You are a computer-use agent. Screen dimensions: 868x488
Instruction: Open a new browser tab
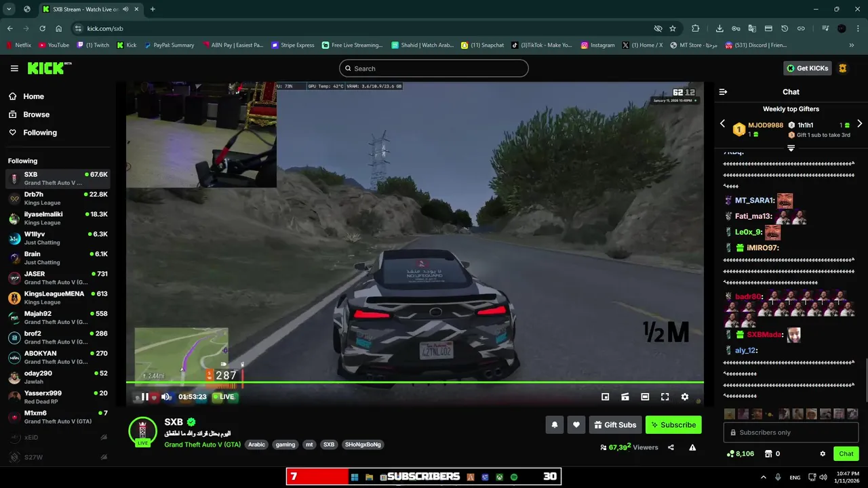(x=153, y=9)
